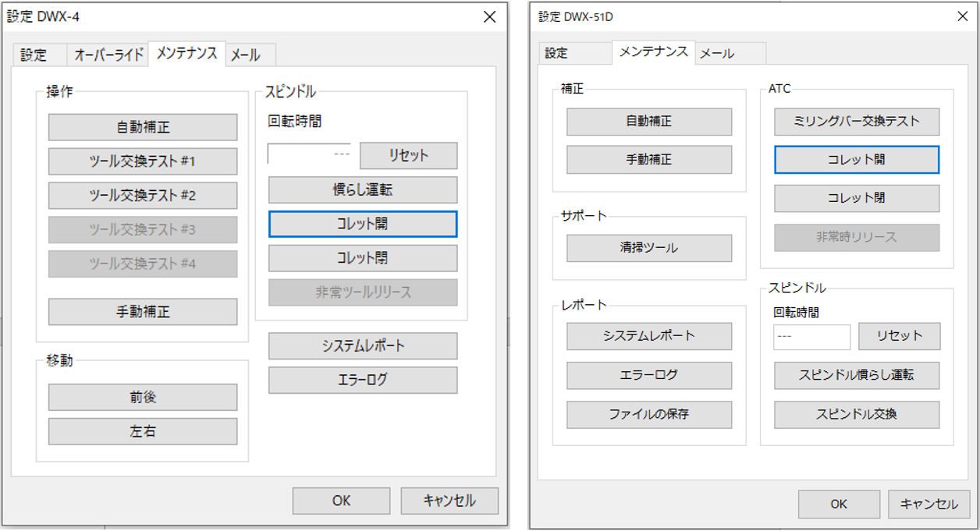The image size is (980, 531).
Task: Open システムレポート in DWX-4 window
Action: click(363, 345)
